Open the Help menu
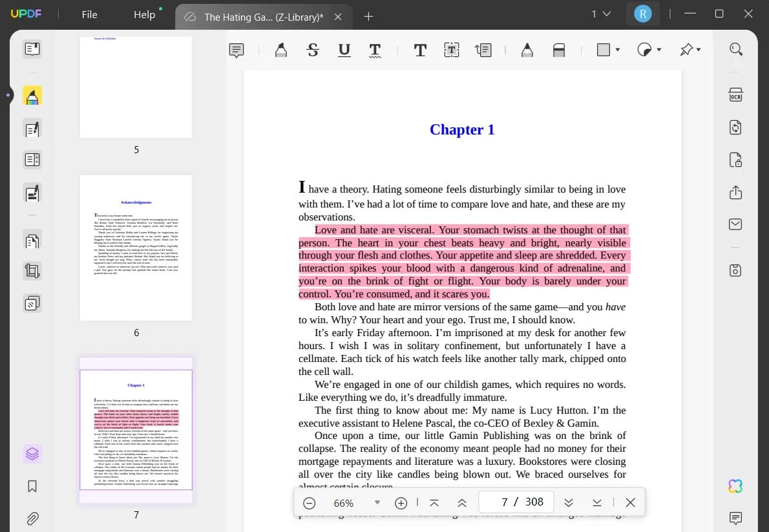The height and width of the screenshot is (532, 769). (145, 15)
